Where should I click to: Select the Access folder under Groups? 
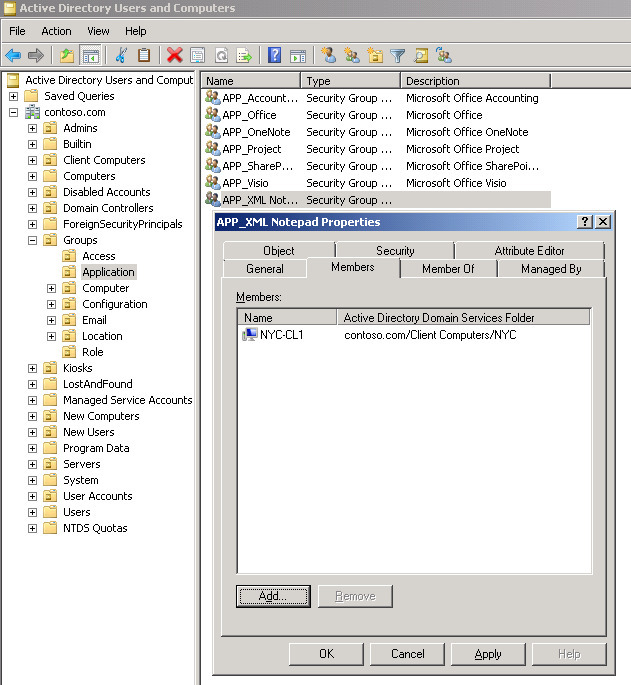tap(99, 256)
